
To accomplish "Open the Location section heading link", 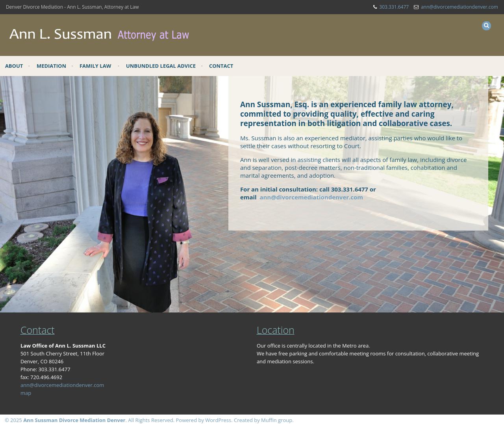I will [275, 330].
